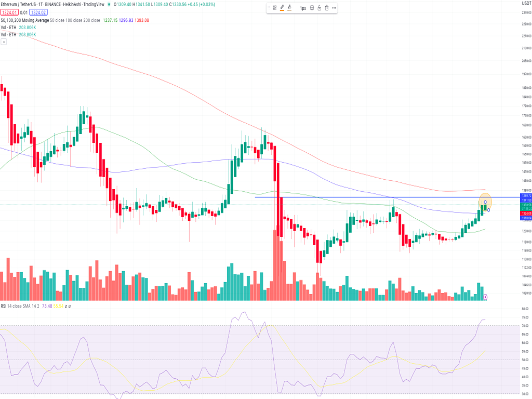This screenshot has height=399, width=532.
Task: Click the USDT currency label on price axis
Action: tap(525, 4)
